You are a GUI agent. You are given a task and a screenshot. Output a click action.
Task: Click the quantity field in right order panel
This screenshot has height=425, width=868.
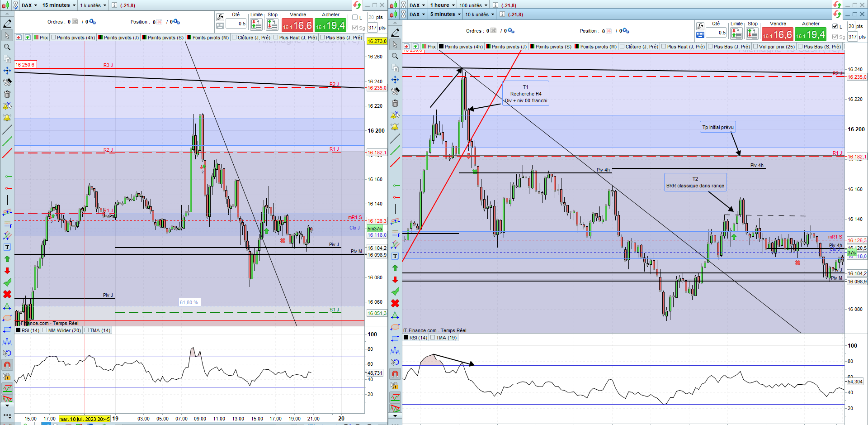point(716,33)
